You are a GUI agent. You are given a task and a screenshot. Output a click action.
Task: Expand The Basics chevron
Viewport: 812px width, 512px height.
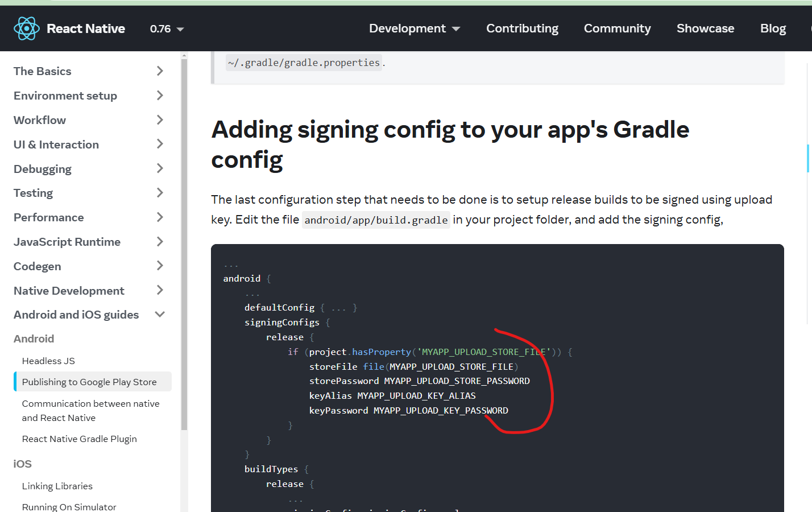(x=160, y=71)
